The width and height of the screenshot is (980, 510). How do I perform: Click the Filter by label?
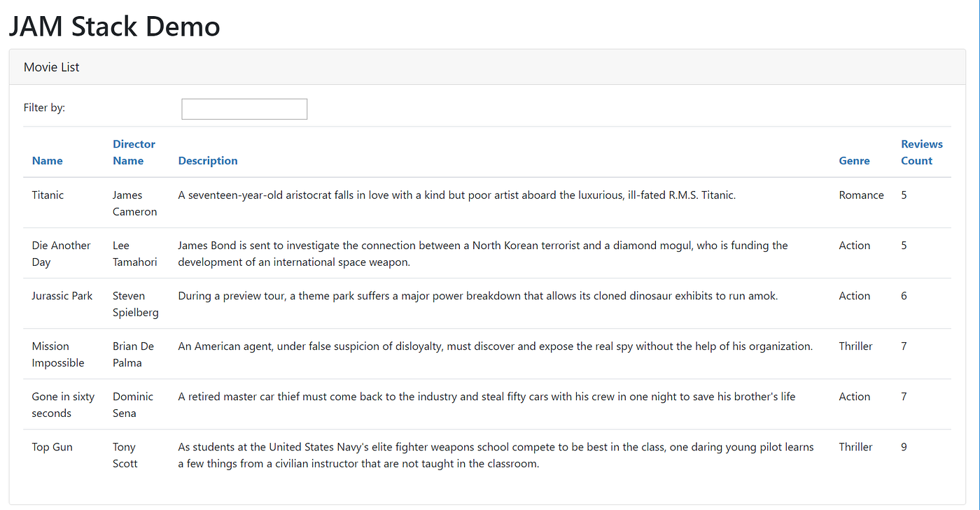pos(44,108)
